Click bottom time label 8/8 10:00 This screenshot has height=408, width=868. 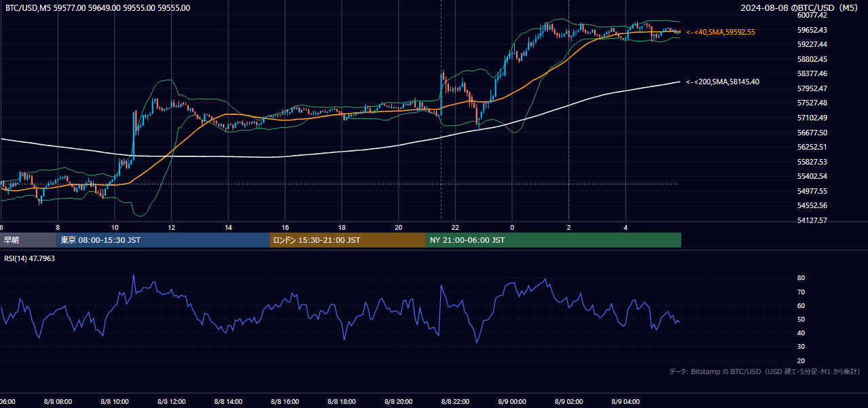pos(115,402)
